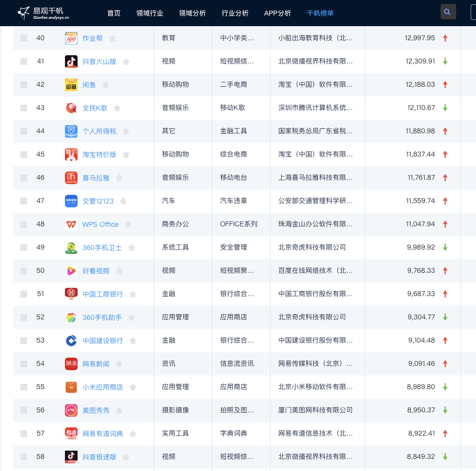Click the 北京小米移动软件有限 developer cell
This screenshot has width=476, height=471.
tap(316, 387)
